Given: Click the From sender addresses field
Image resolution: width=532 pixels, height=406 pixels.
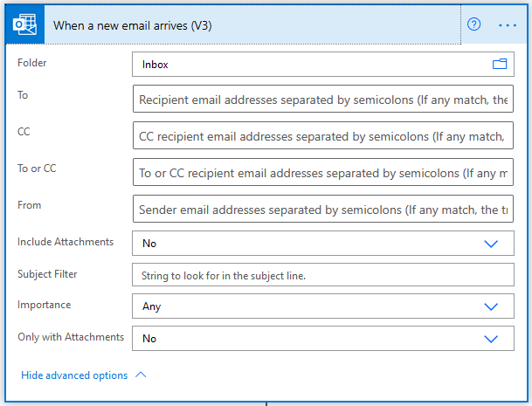Looking at the screenshot, I should (322, 210).
